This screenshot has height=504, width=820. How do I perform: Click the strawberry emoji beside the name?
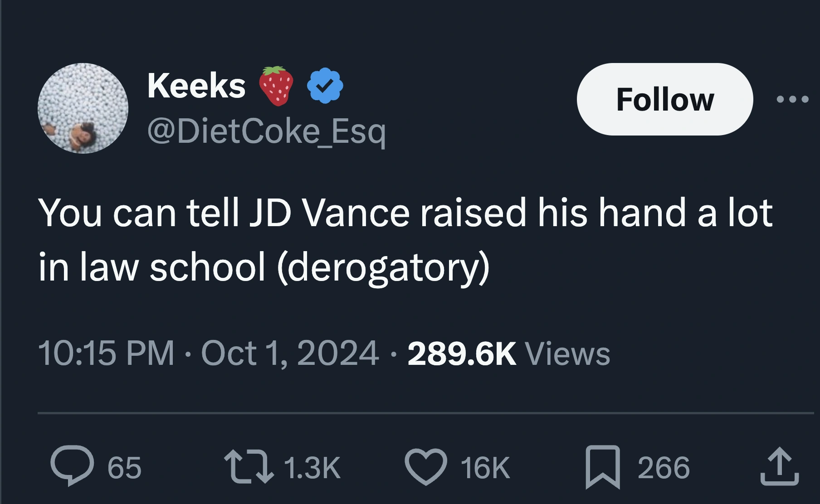point(276,86)
